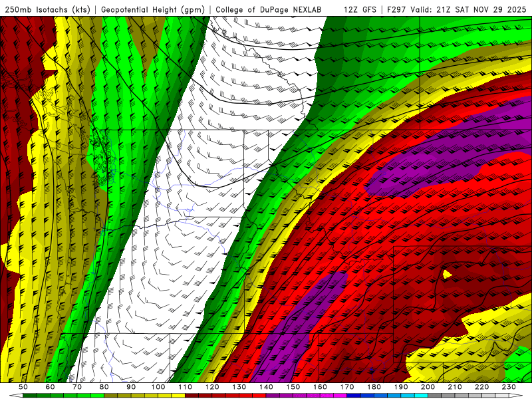Screen dimensions: 532x399
Task: Click the 'Geopotential Height (gpm)' header text
Action: [153, 10]
